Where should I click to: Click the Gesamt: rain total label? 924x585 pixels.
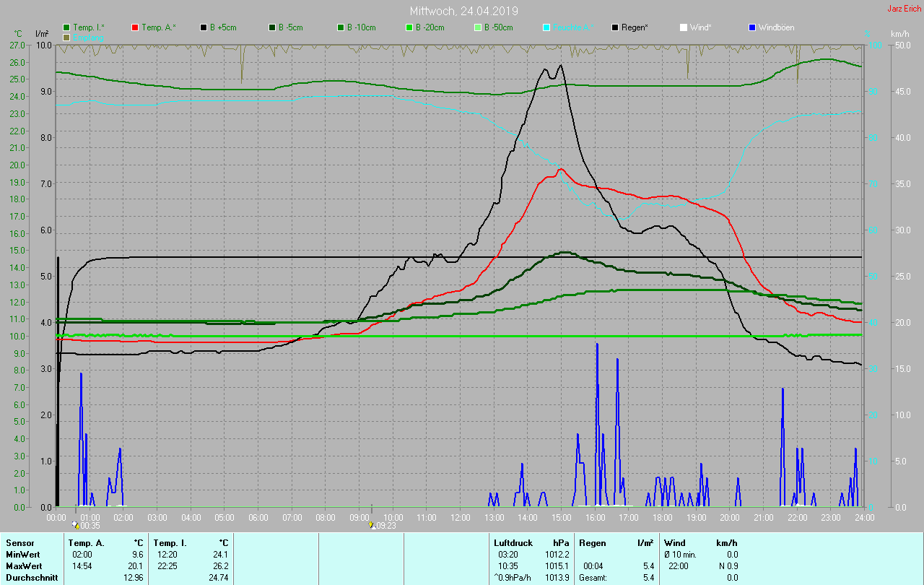[x=593, y=577]
